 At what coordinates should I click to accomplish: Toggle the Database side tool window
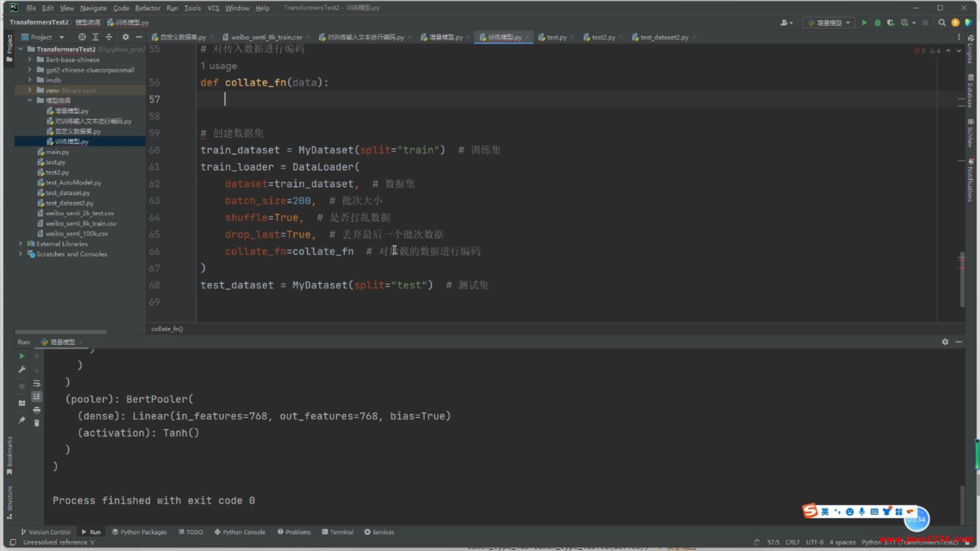[x=970, y=91]
